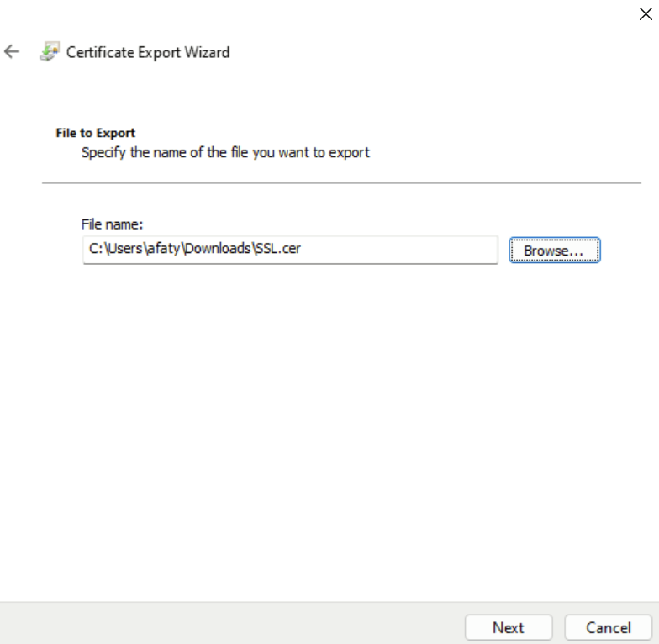The image size is (659, 644).
Task: Close the Certificate Export Wizard window
Action: pyautogui.click(x=646, y=13)
